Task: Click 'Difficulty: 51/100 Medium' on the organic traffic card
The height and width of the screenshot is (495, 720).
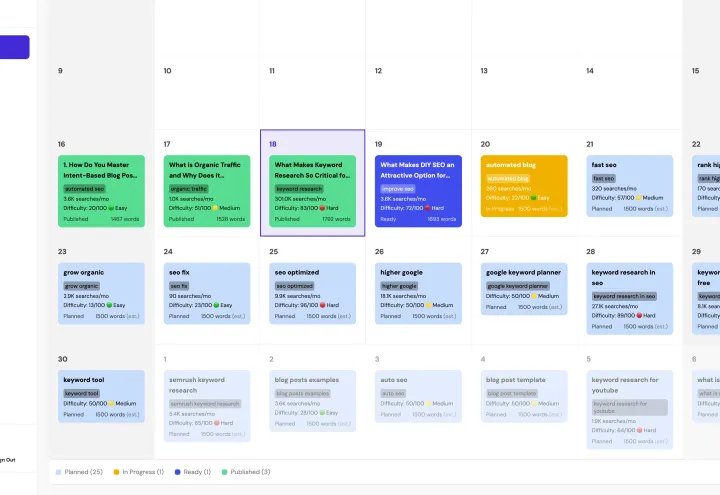Action: point(204,208)
